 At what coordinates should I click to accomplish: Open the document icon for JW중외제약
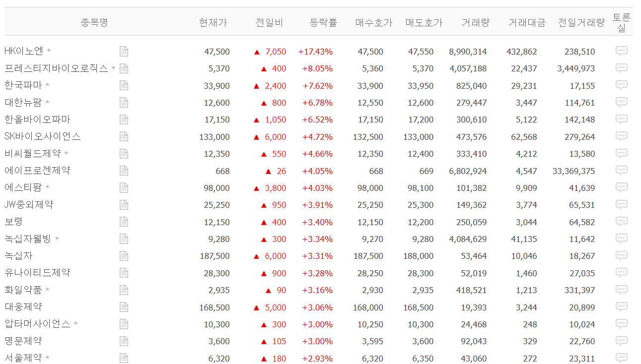point(124,205)
